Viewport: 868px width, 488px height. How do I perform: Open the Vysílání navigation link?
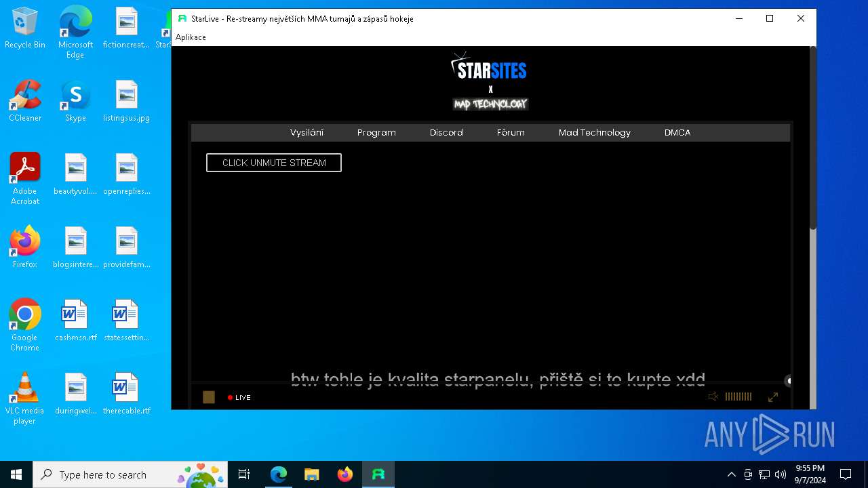pos(307,133)
